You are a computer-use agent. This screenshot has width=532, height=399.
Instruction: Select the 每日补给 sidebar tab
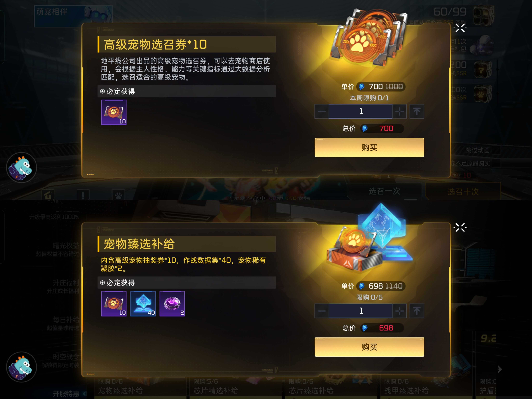pyautogui.click(x=63, y=323)
